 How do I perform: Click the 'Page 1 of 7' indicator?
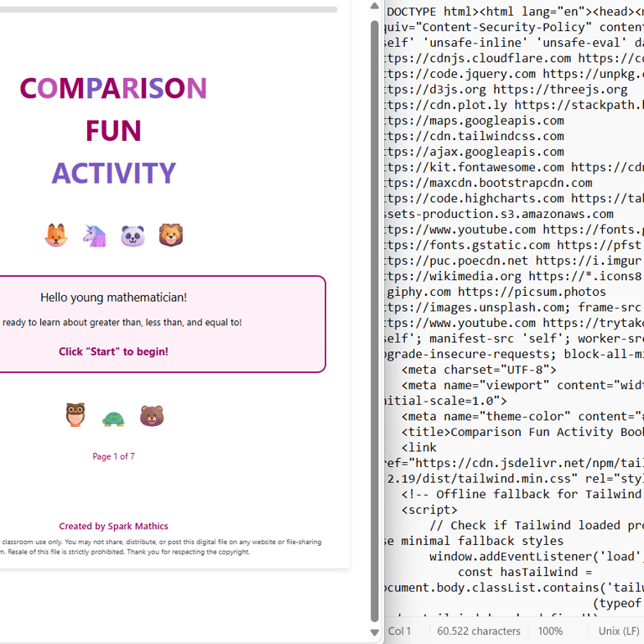click(113, 456)
